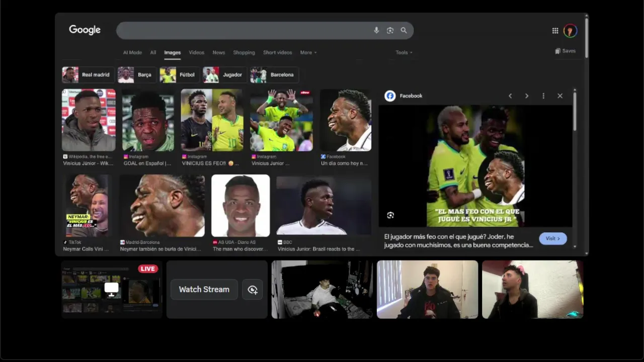Click 'The man who discover...' caption

pyautogui.click(x=241, y=249)
